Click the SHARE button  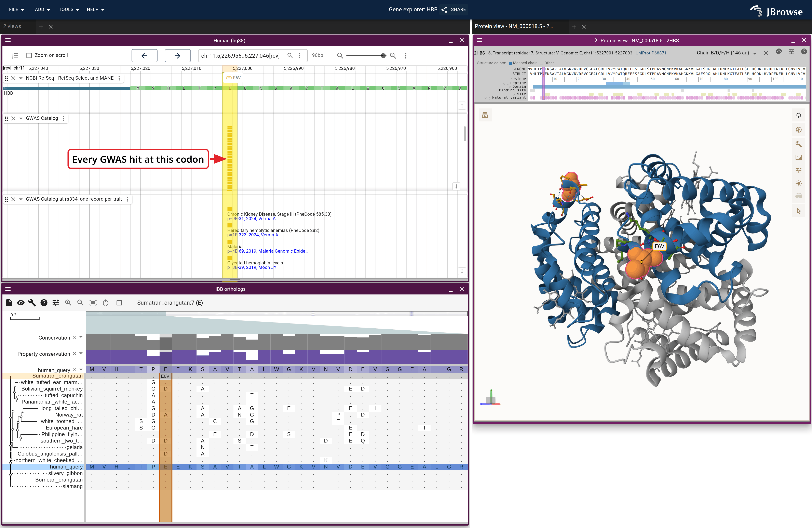point(454,10)
